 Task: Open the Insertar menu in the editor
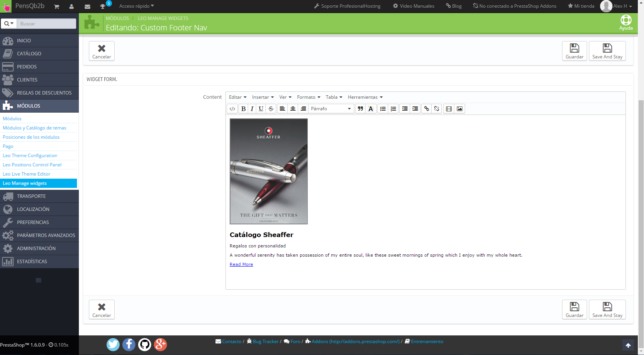[263, 97]
